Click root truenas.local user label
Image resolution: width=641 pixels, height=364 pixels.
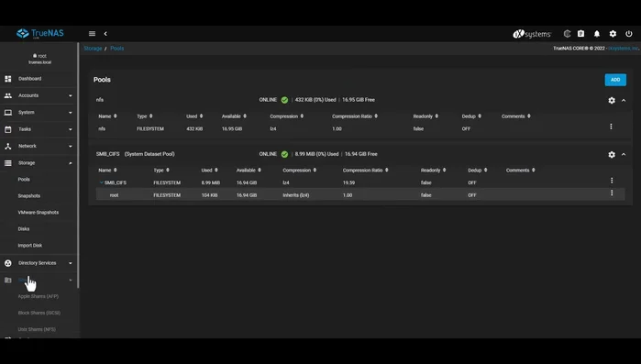click(39, 59)
